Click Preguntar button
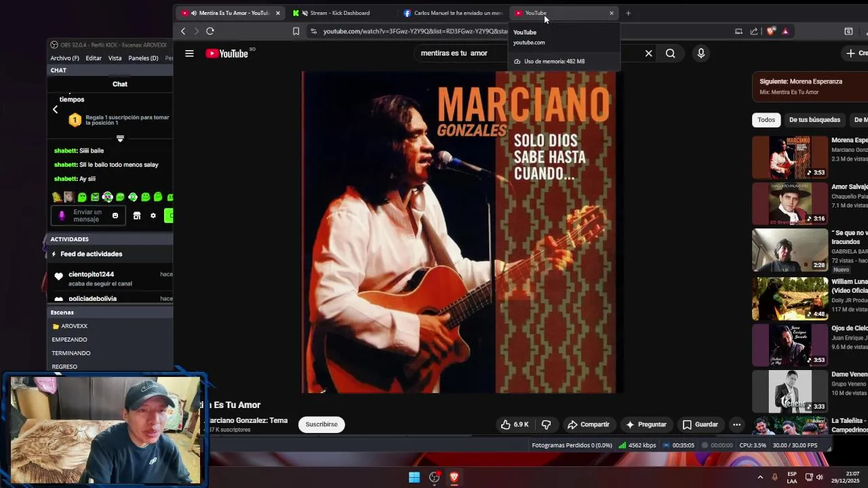Viewport: 868px width, 488px height. pos(646,424)
